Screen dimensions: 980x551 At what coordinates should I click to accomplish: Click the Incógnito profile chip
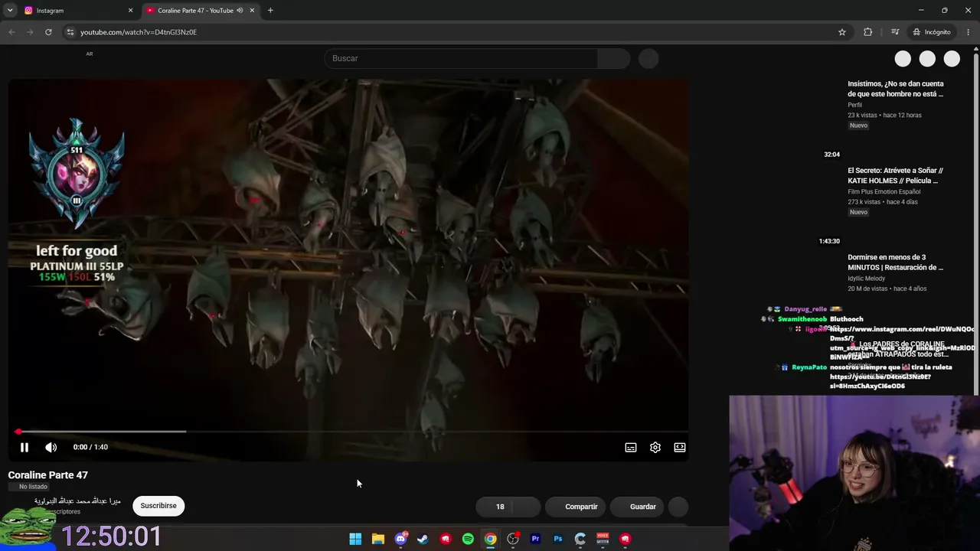coord(931,32)
